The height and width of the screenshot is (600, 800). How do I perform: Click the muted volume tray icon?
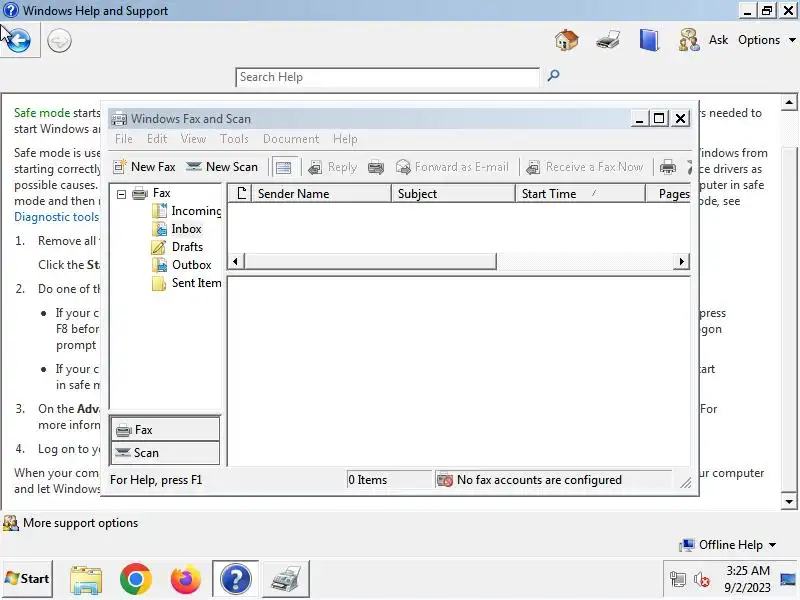pyautogui.click(x=702, y=580)
